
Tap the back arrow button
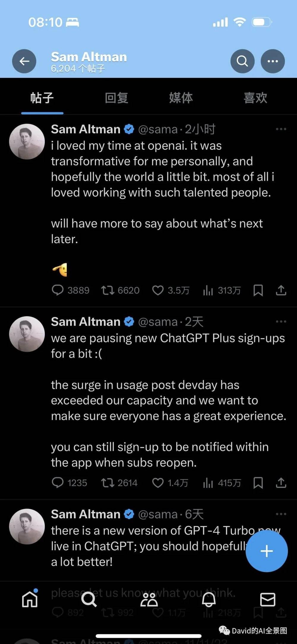coord(24,61)
